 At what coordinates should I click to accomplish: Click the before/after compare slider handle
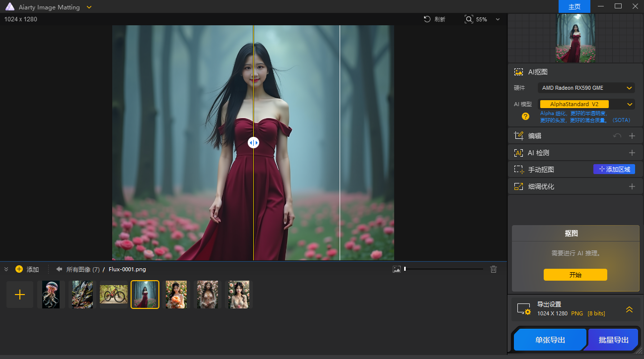(x=253, y=143)
